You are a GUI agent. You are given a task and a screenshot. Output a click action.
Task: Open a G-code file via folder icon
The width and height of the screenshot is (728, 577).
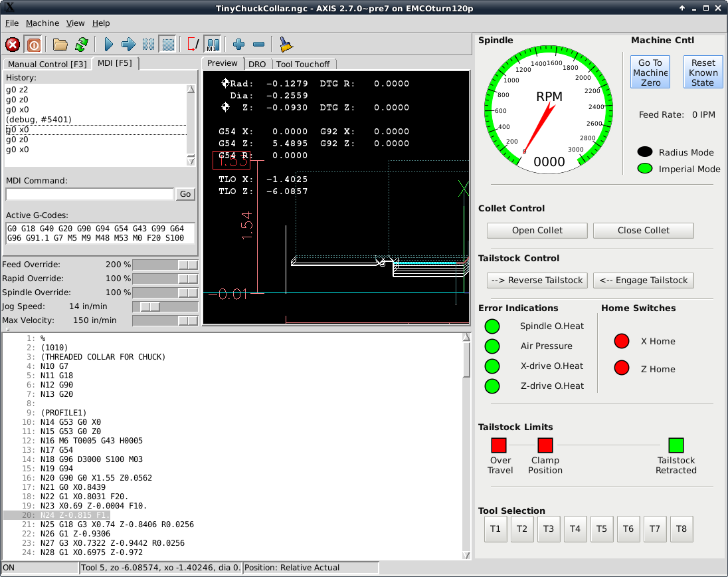[x=60, y=45]
